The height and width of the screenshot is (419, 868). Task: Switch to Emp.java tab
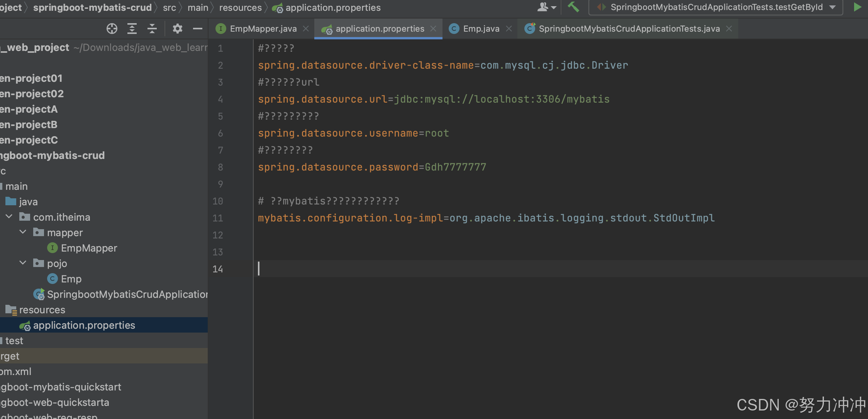pos(481,29)
